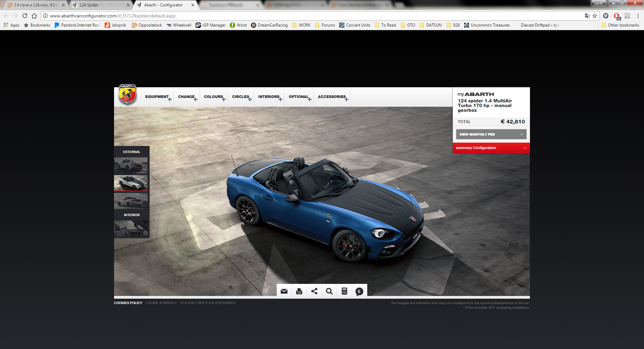This screenshot has width=644, height=349.
Task: Expand the INTERIORS menu
Action: [270, 97]
